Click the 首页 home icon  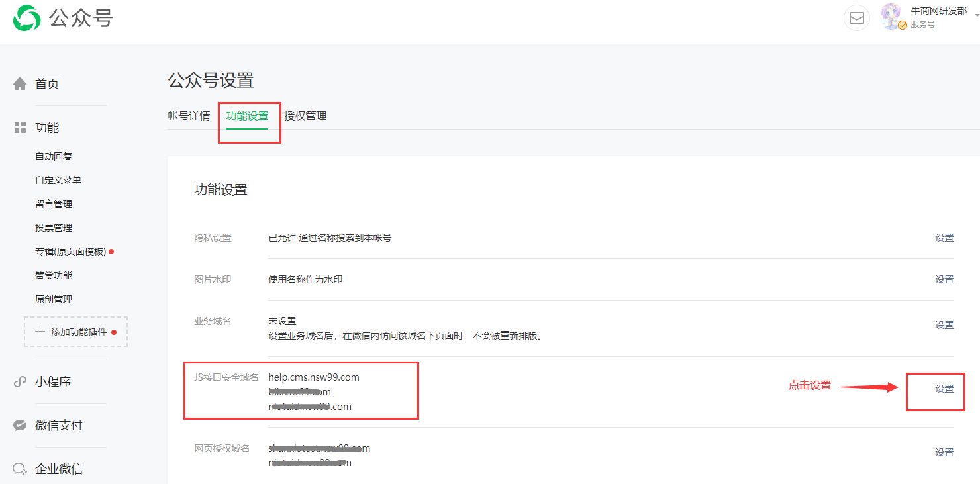click(21, 84)
